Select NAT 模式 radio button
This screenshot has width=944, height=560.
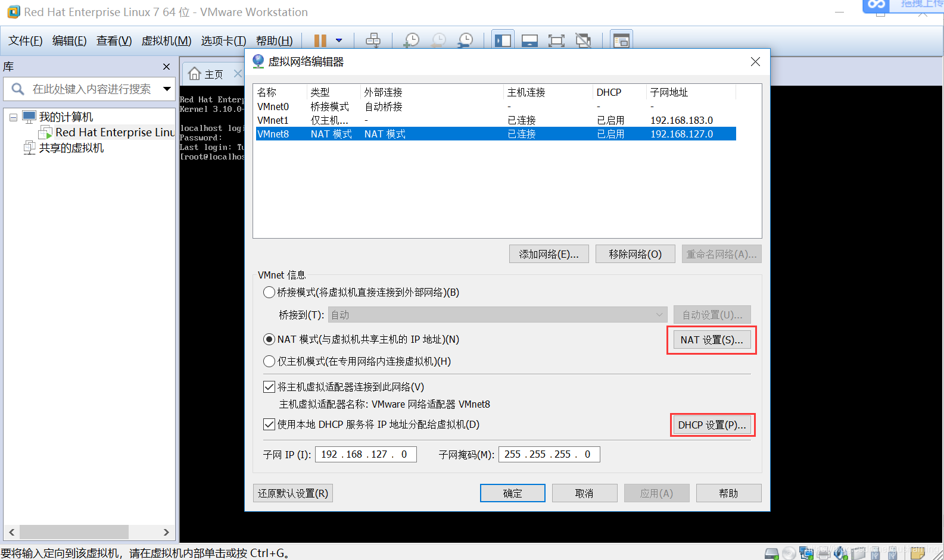269,339
